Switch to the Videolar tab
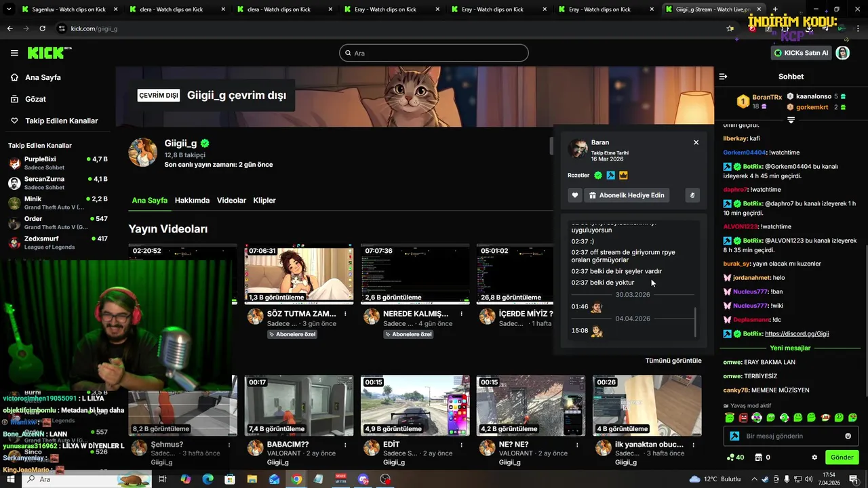Image resolution: width=868 pixels, height=488 pixels. pos(231,201)
